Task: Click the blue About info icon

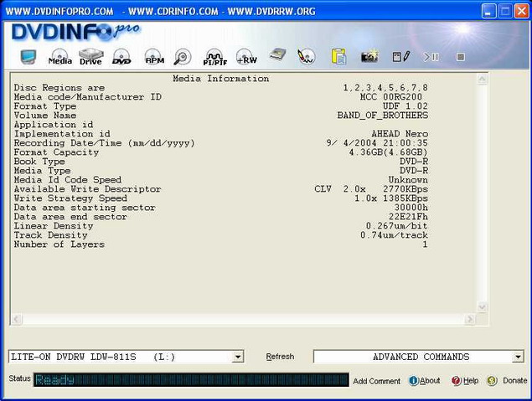Action: coord(414,381)
